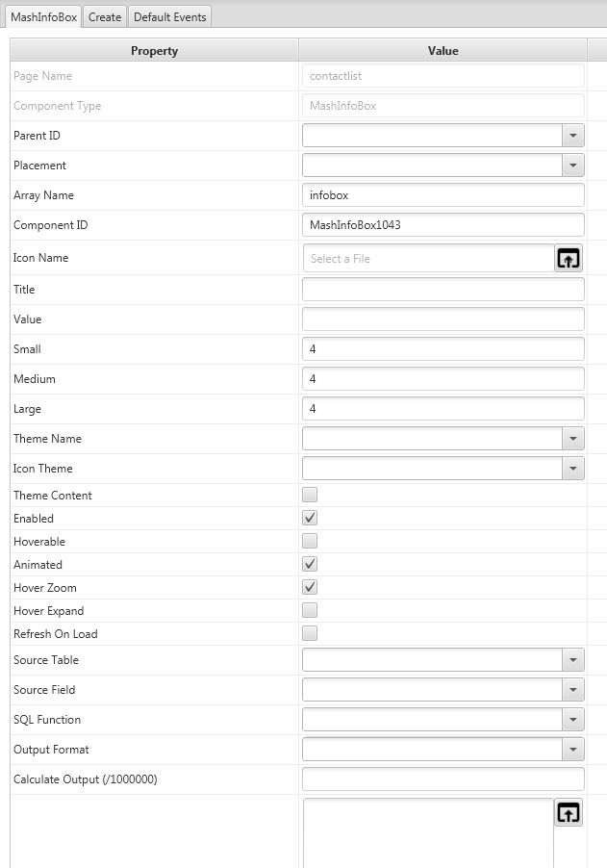Expand the Source Table dropdown
Screen dimensions: 607x868
tap(573, 660)
